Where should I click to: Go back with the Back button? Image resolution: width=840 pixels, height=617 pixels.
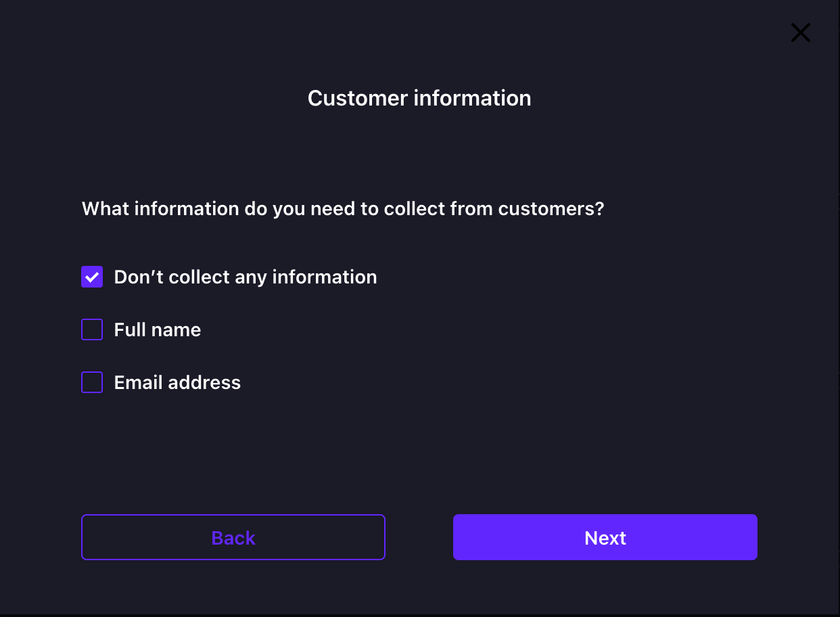coord(233,537)
